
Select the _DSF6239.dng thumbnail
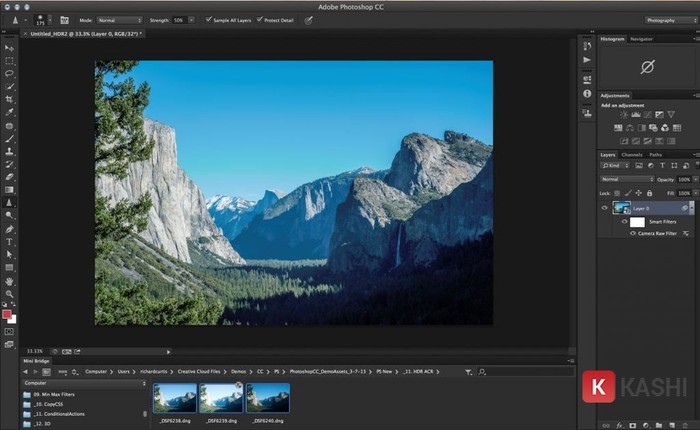tap(221, 398)
